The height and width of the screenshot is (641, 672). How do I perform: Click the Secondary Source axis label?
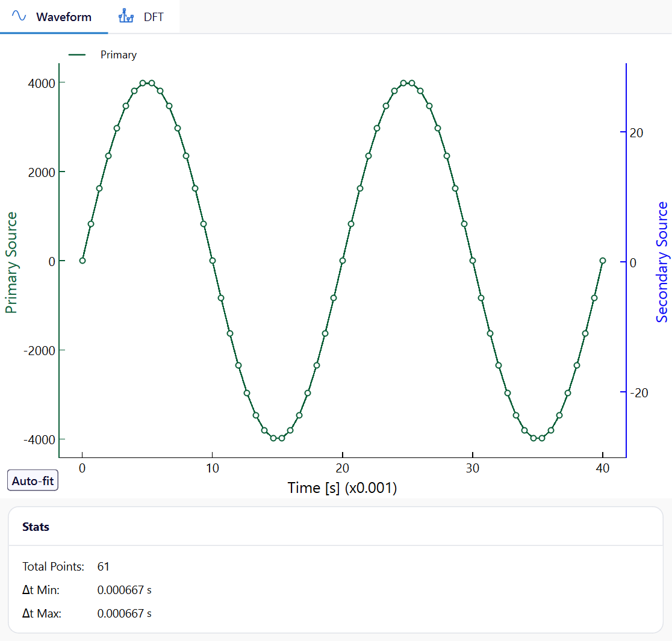pos(662,262)
